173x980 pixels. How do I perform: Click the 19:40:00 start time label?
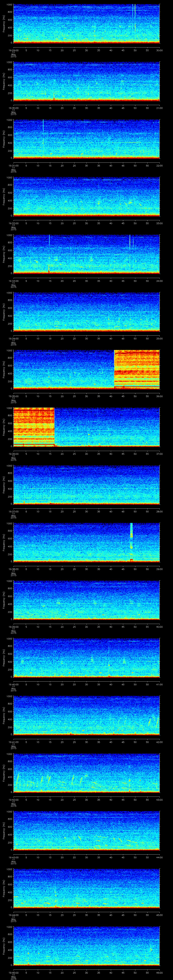point(13,684)
